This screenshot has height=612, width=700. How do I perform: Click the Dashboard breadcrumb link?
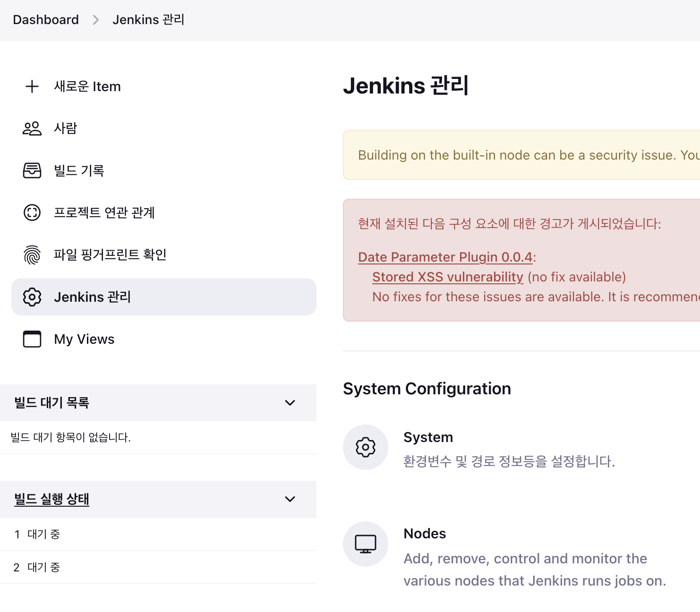(46, 20)
